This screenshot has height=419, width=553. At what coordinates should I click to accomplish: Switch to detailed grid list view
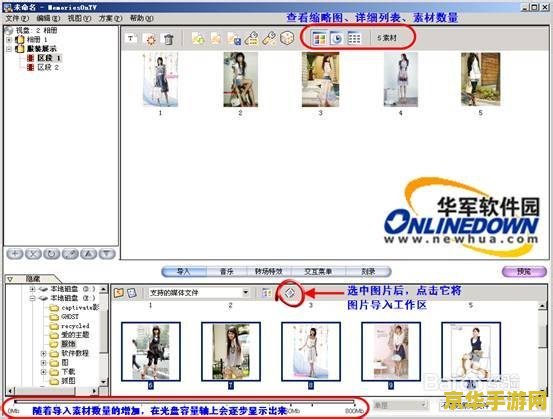(x=354, y=38)
